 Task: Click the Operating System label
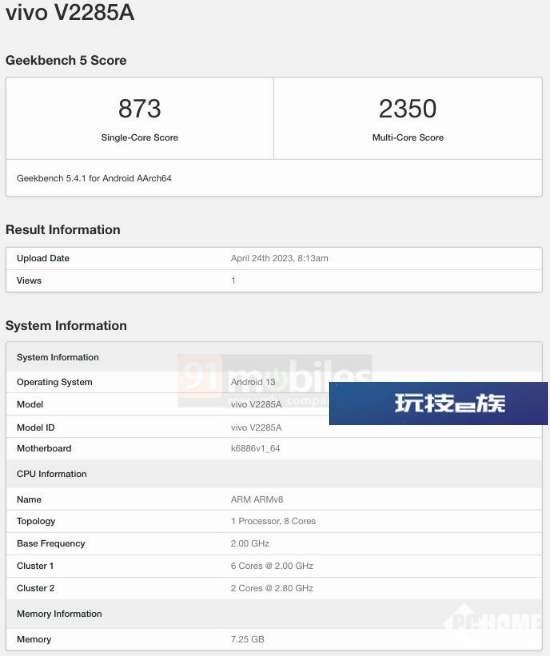coord(54,382)
